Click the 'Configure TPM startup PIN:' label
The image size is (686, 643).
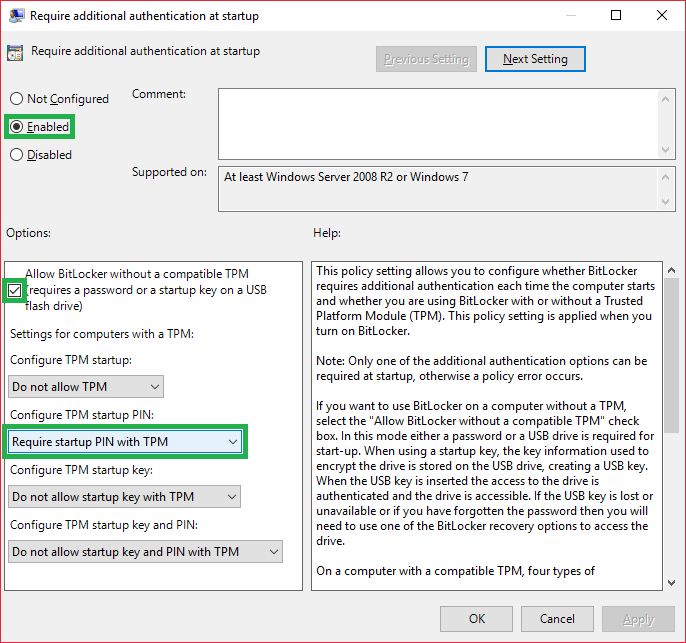82,415
